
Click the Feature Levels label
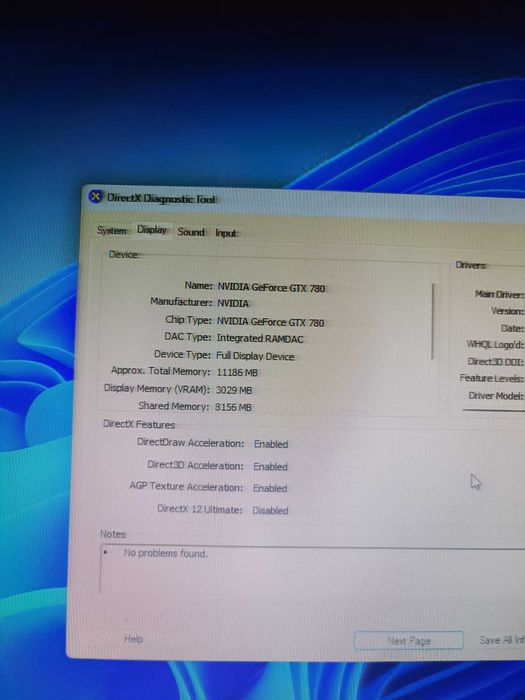coord(491,379)
